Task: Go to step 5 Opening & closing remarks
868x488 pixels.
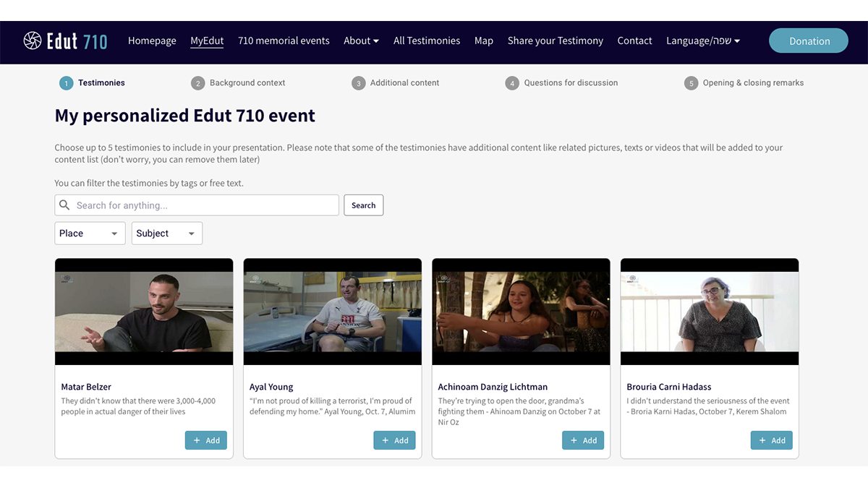Action: (x=744, y=83)
